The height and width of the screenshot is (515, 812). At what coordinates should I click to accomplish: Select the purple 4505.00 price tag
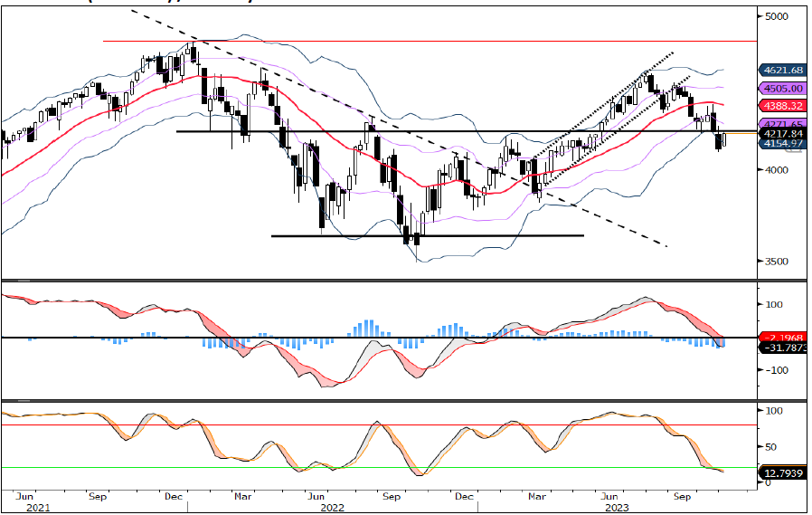[x=782, y=89]
